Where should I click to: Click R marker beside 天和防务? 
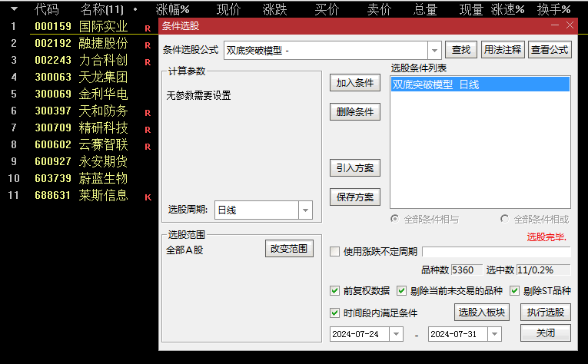pyautogui.click(x=148, y=113)
